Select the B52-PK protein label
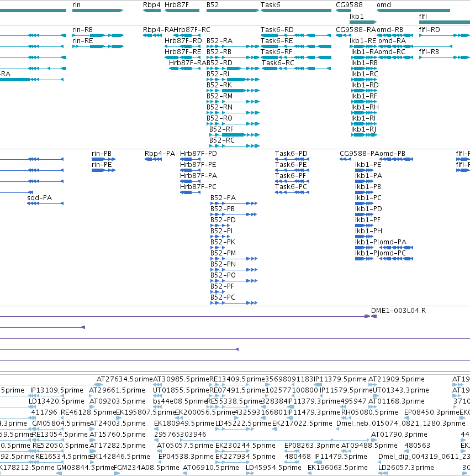 pos(223,242)
